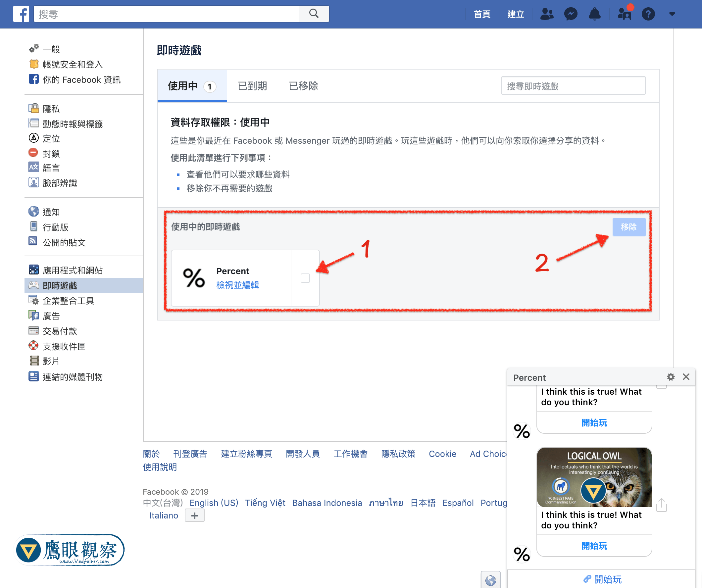702x588 pixels.
Task: Tick the checkbox on the Percent game card
Action: click(x=305, y=278)
